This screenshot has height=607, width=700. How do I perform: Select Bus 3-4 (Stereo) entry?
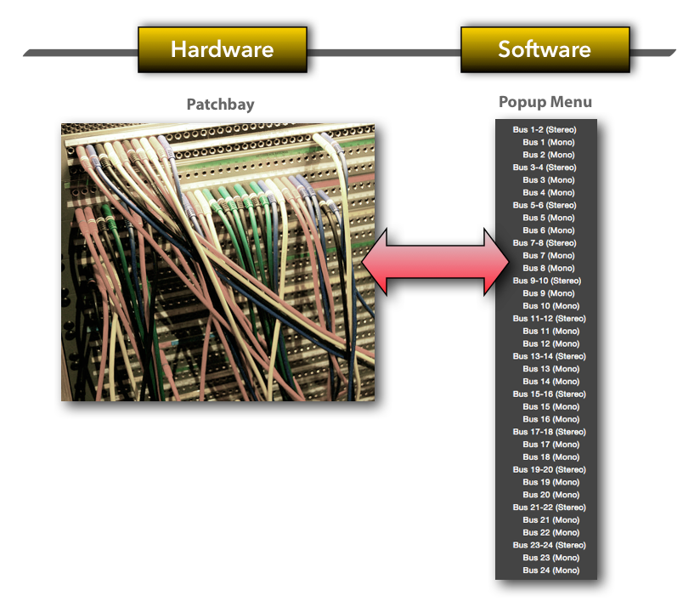pyautogui.click(x=546, y=167)
